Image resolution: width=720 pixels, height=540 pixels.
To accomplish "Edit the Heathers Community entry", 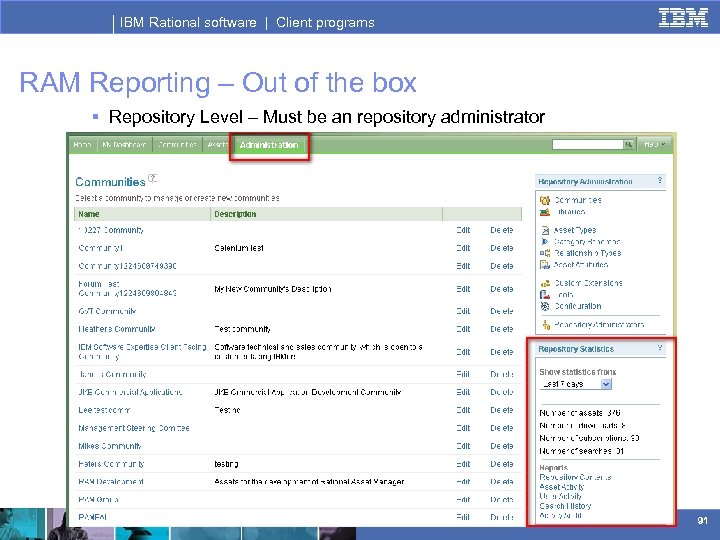I will 463,329.
